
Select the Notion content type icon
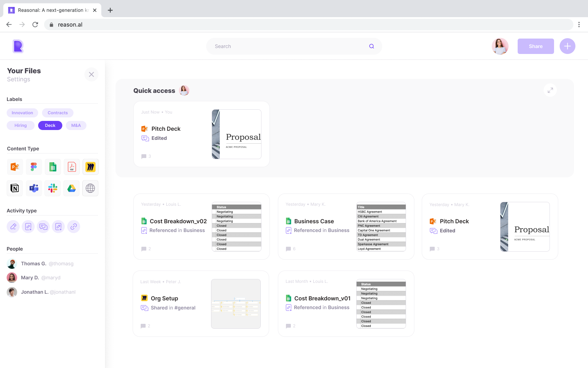coord(15,188)
